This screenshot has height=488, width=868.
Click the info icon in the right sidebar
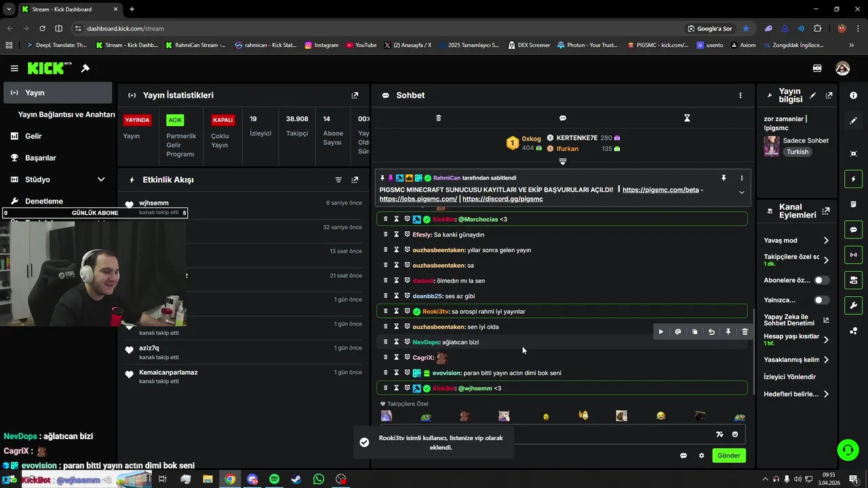[853, 96]
